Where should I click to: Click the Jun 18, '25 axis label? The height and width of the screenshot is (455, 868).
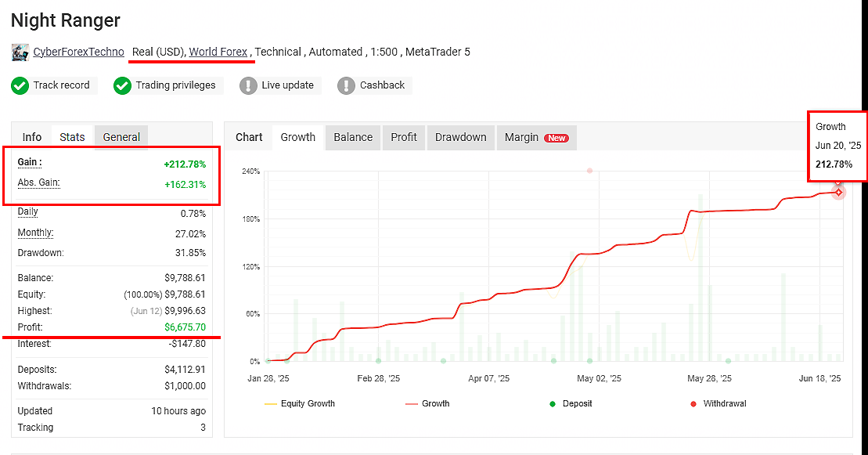pos(819,378)
